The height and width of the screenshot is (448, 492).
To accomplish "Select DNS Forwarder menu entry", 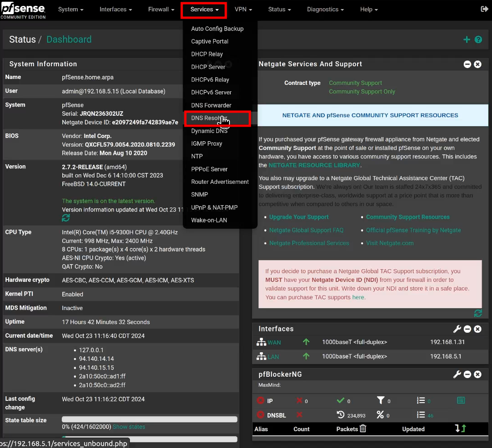I will pos(211,105).
